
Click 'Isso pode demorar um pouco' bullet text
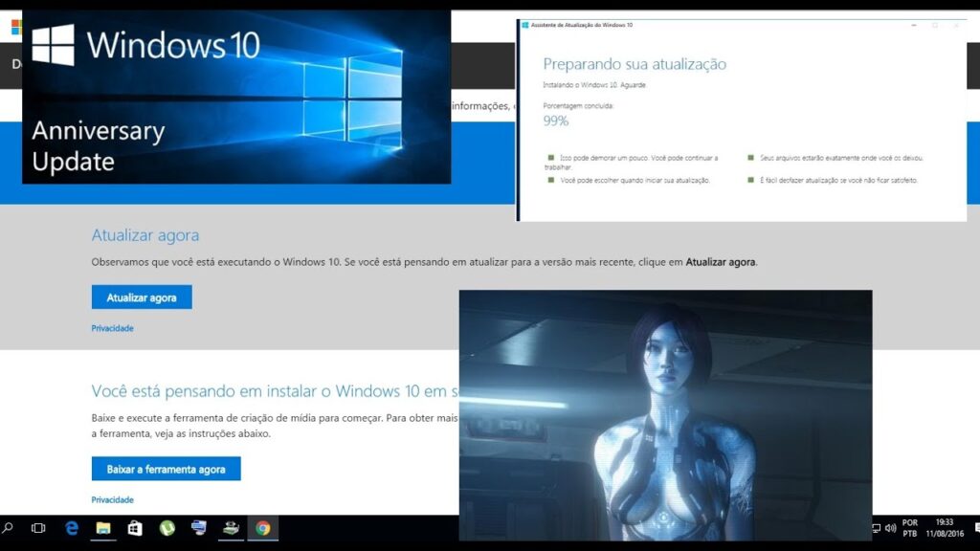632,163
